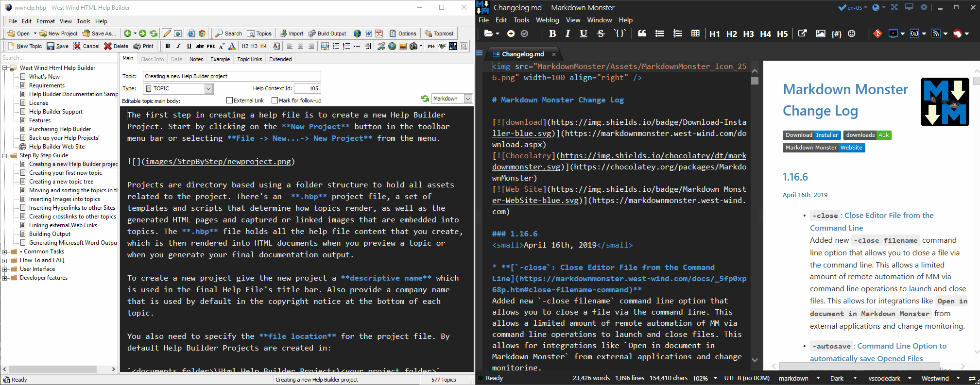Toggle distraction-free mode icon in Markdown Monster title bar
This screenshot has width=980, height=385.
click(894, 7)
